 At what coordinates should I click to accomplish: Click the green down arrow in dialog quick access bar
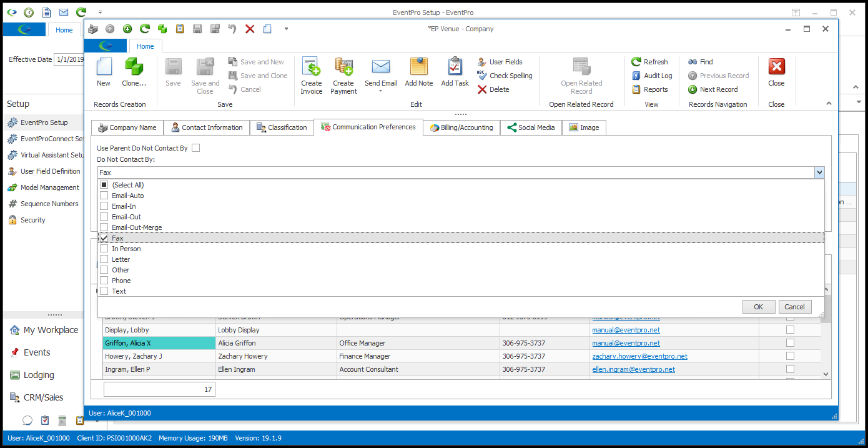click(x=127, y=29)
